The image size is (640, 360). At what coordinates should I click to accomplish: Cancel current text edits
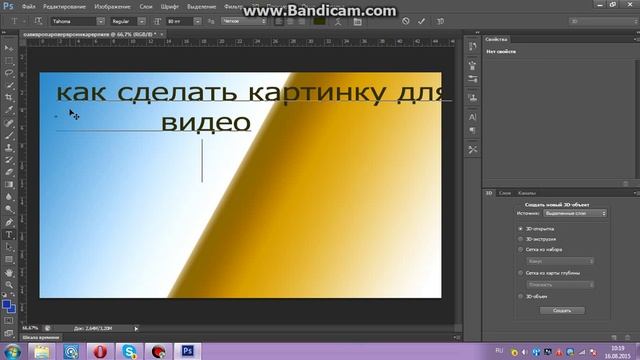405,21
